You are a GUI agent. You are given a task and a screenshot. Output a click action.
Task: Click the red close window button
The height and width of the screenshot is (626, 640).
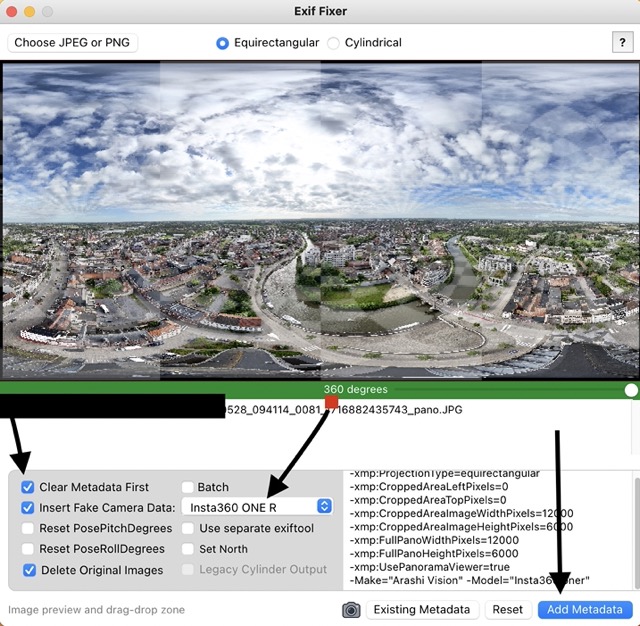pos(12,12)
